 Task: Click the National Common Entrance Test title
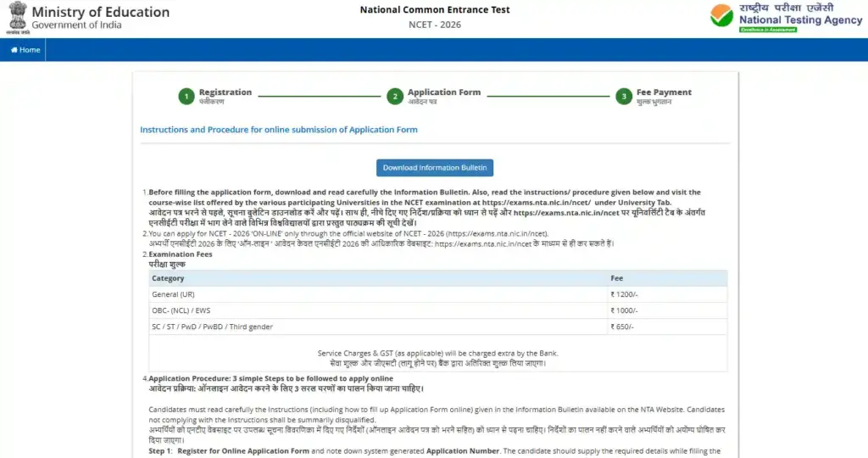click(x=433, y=10)
